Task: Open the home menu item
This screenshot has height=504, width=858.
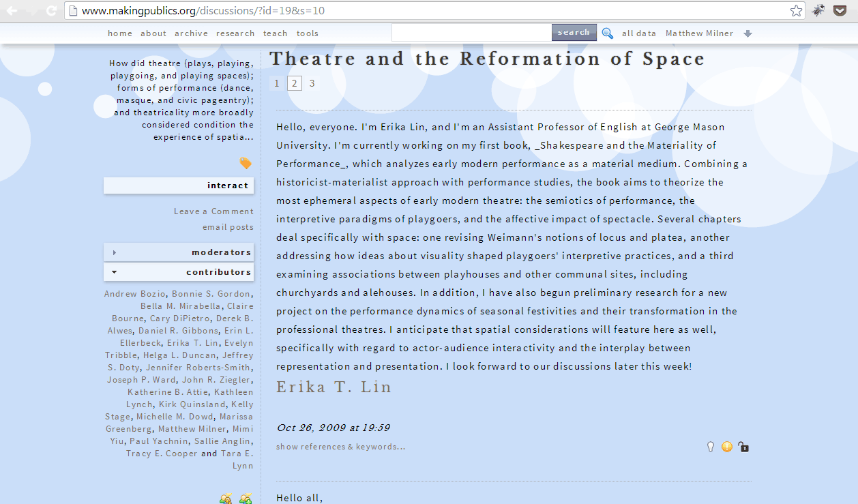Action: click(x=120, y=33)
